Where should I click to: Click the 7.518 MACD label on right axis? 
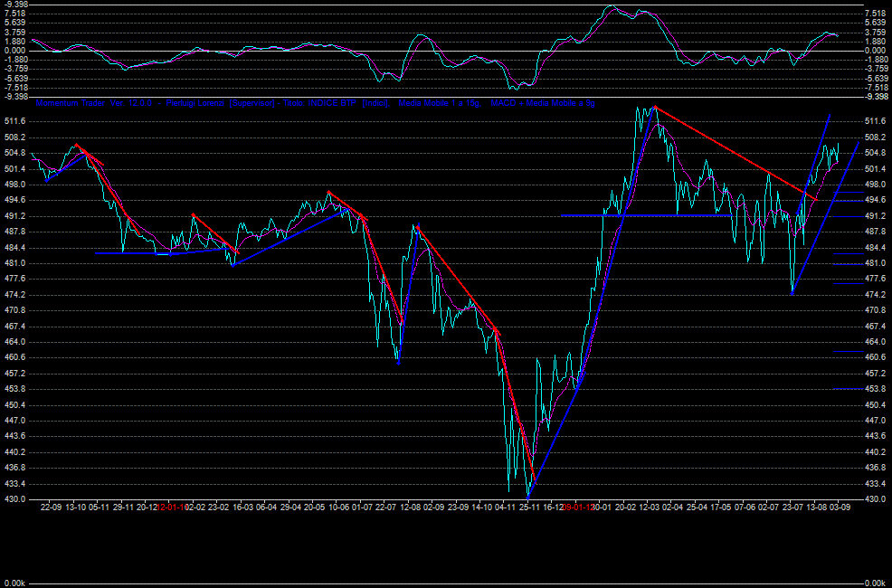click(875, 14)
